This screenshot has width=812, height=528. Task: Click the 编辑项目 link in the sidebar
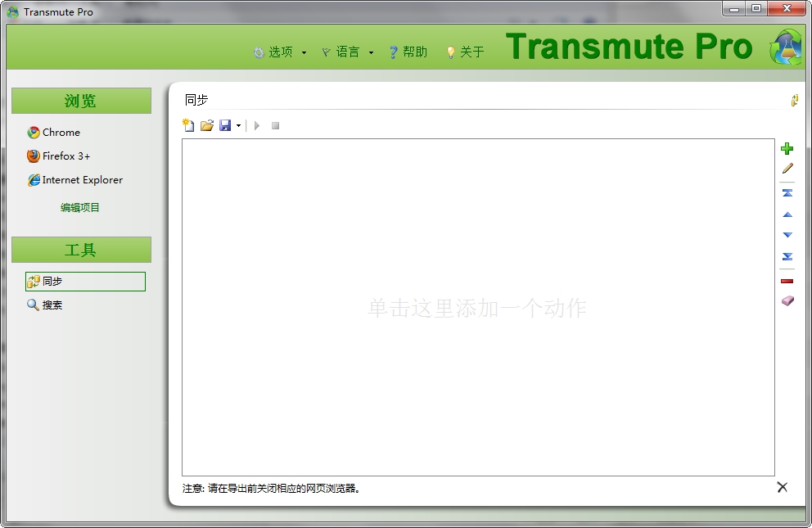(x=81, y=207)
